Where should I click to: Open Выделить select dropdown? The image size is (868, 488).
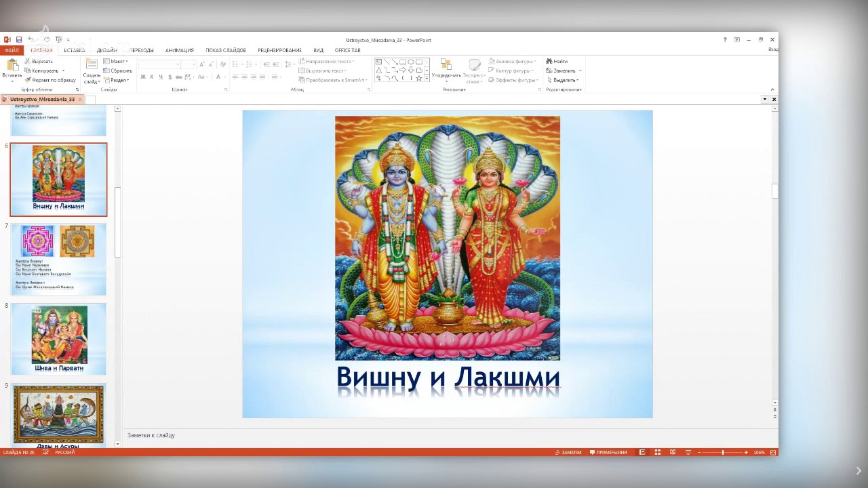pyautogui.click(x=563, y=80)
